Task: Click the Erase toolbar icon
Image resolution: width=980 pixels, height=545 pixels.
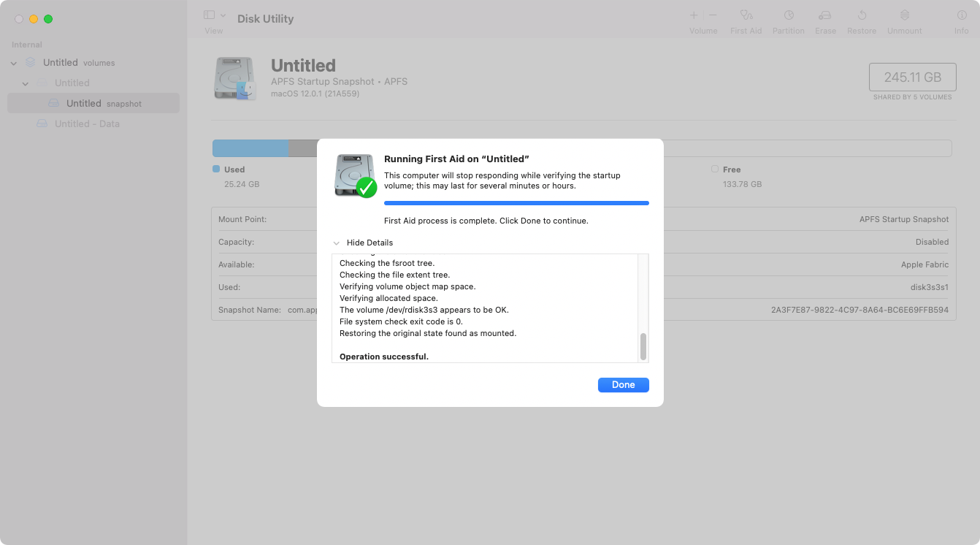Action: 825,15
